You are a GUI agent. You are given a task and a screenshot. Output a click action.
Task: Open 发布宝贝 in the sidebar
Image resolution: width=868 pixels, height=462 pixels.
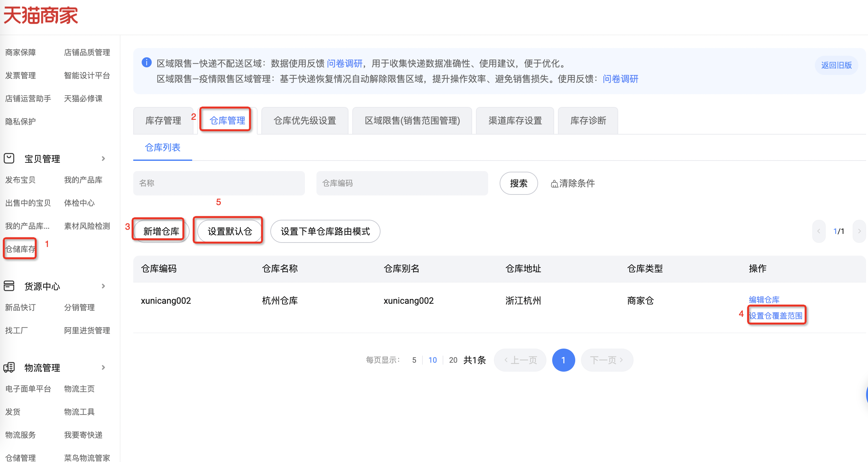pyautogui.click(x=20, y=180)
